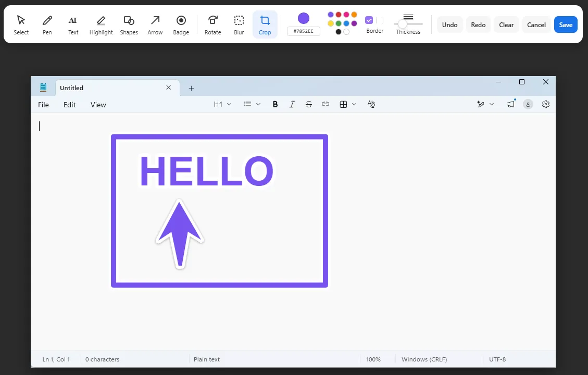588x375 pixels.
Task: Choose the Select tool
Action: 21,25
